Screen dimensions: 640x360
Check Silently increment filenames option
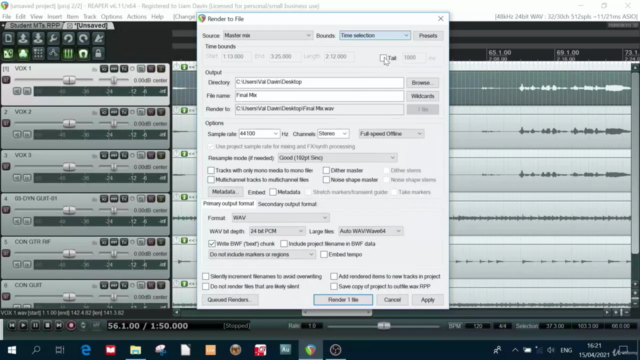[206, 276]
